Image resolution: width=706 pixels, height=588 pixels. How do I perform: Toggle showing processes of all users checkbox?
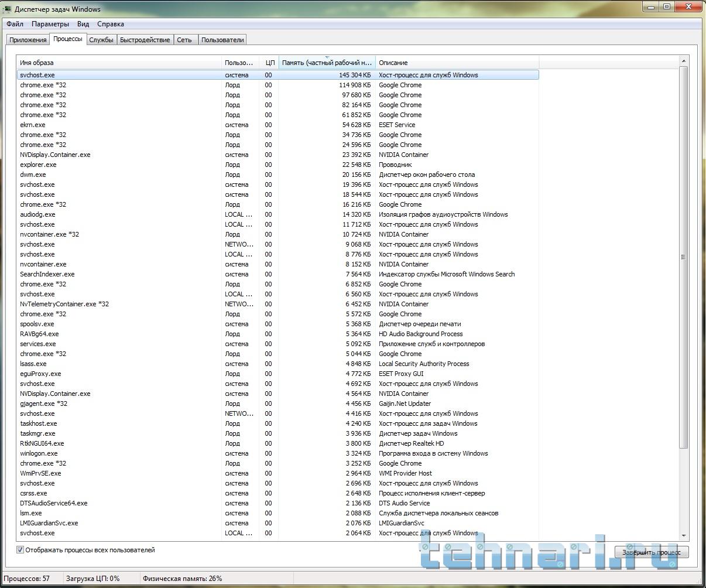click(x=20, y=550)
